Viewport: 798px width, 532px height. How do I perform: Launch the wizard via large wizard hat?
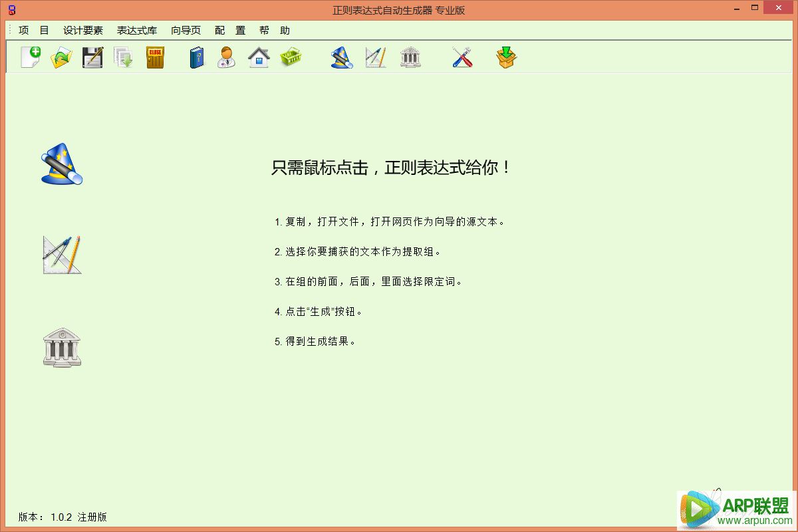(x=61, y=164)
